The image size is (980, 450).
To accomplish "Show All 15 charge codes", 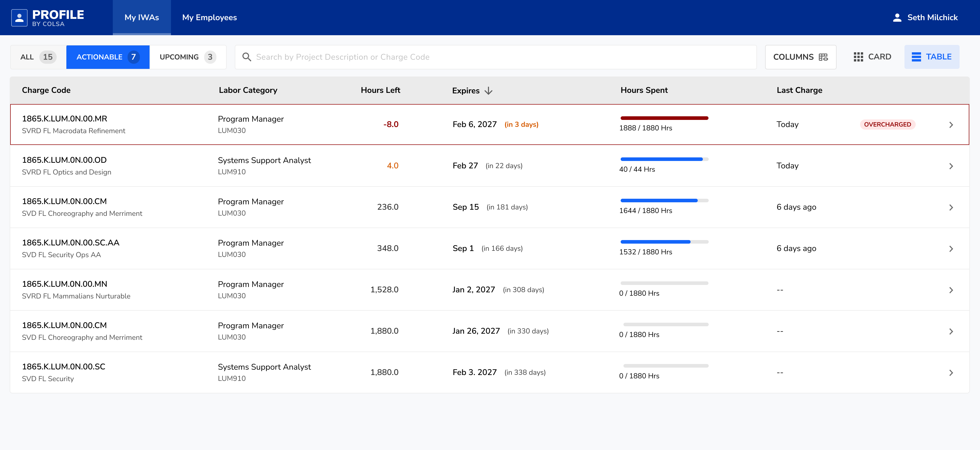I will coord(36,57).
